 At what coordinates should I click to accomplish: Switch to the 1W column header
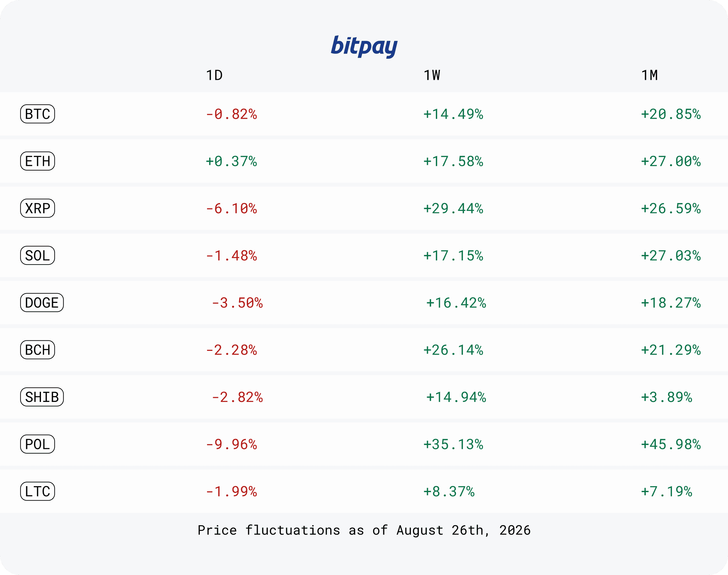[432, 75]
